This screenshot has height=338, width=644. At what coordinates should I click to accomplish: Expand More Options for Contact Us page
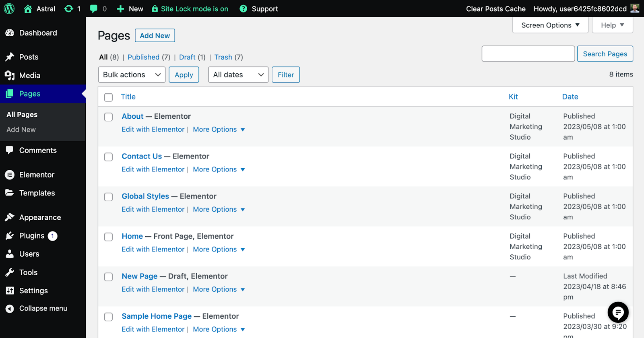[219, 169]
